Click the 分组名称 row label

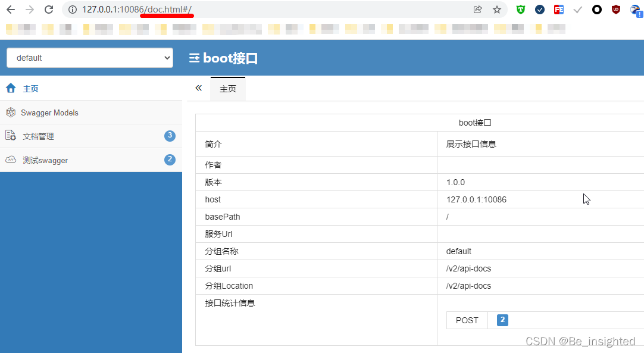pyautogui.click(x=221, y=251)
